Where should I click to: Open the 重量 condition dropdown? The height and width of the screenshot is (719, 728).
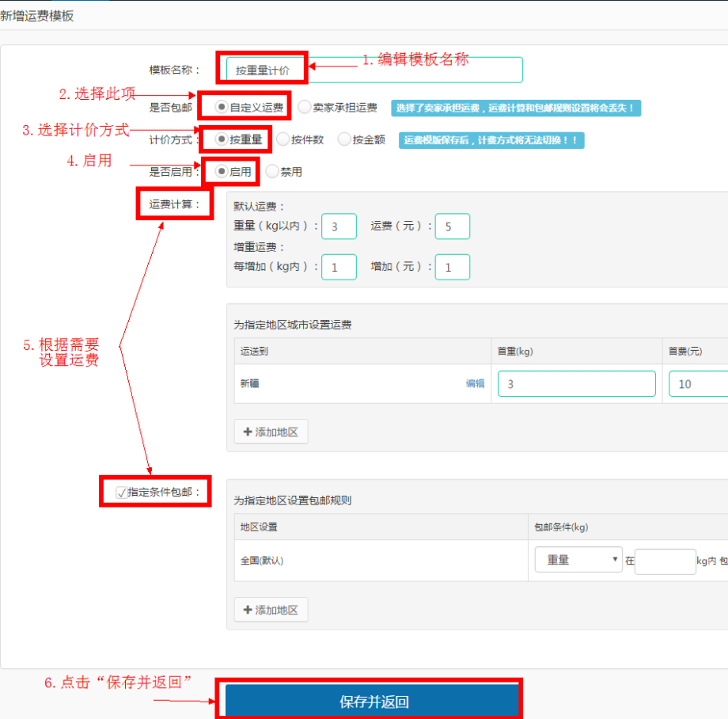578,559
